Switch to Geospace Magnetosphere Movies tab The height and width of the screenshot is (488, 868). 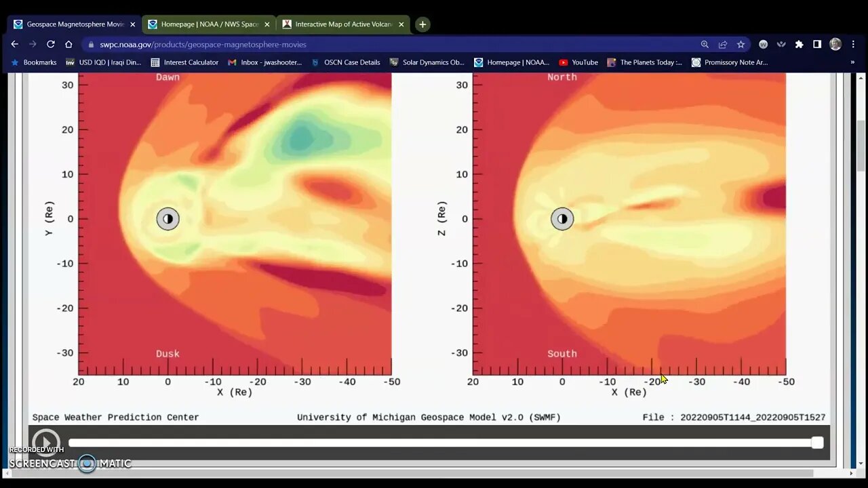coord(73,24)
